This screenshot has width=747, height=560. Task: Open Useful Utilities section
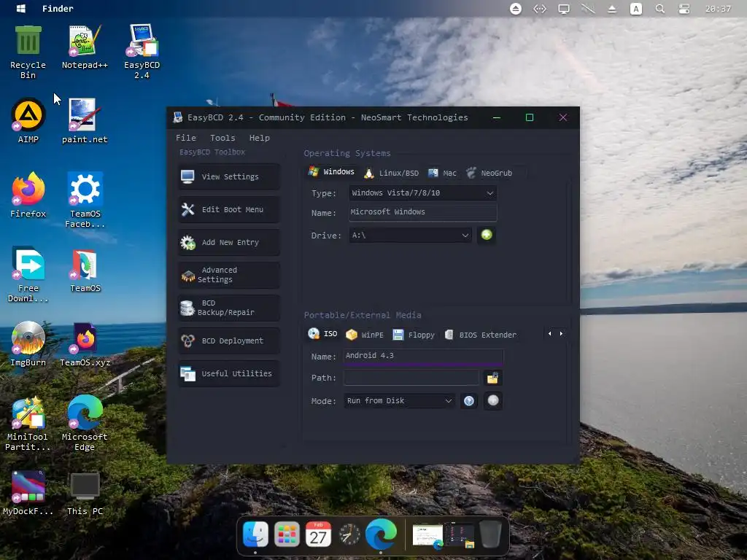(228, 374)
